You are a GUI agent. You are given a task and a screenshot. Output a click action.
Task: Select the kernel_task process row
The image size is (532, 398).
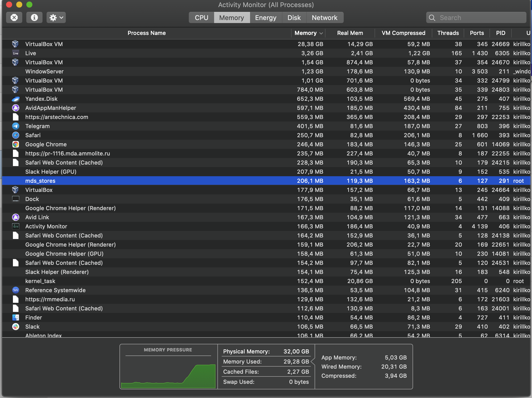[x=266, y=281]
